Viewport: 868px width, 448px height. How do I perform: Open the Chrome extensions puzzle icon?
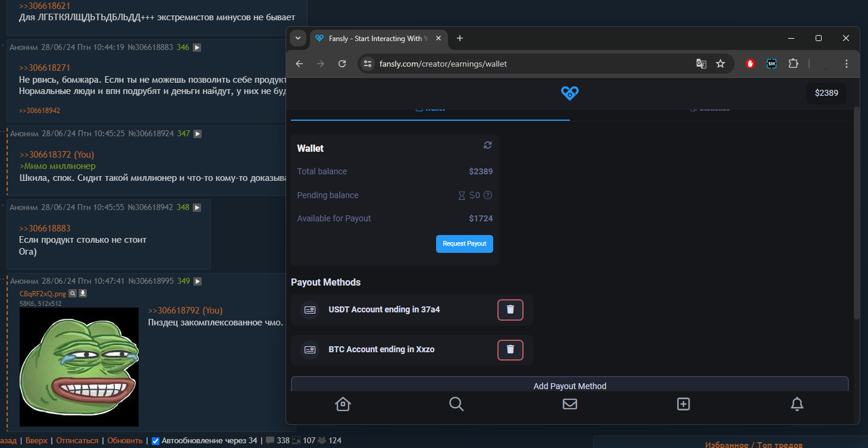point(793,64)
